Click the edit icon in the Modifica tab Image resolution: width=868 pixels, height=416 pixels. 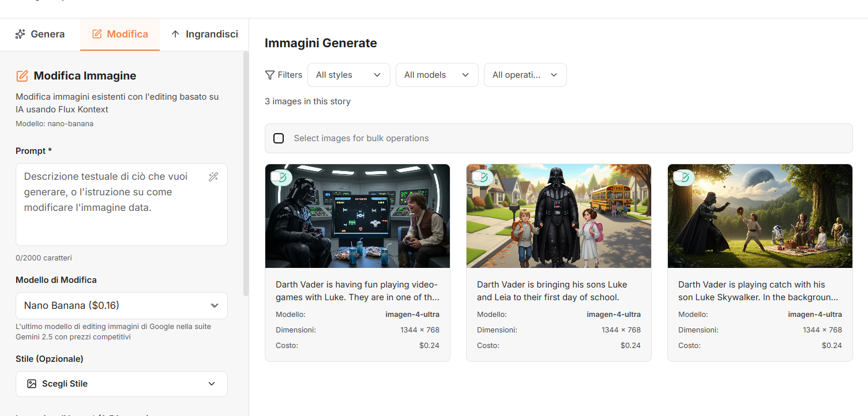97,34
